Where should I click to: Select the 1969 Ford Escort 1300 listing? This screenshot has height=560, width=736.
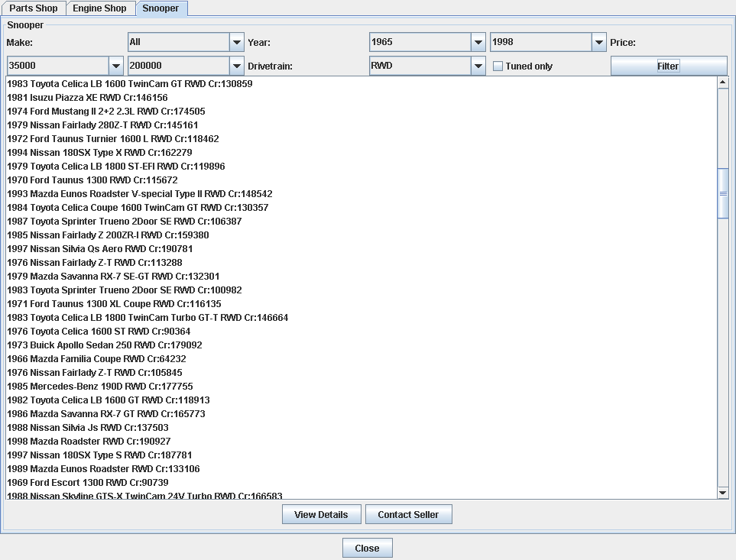362,483
